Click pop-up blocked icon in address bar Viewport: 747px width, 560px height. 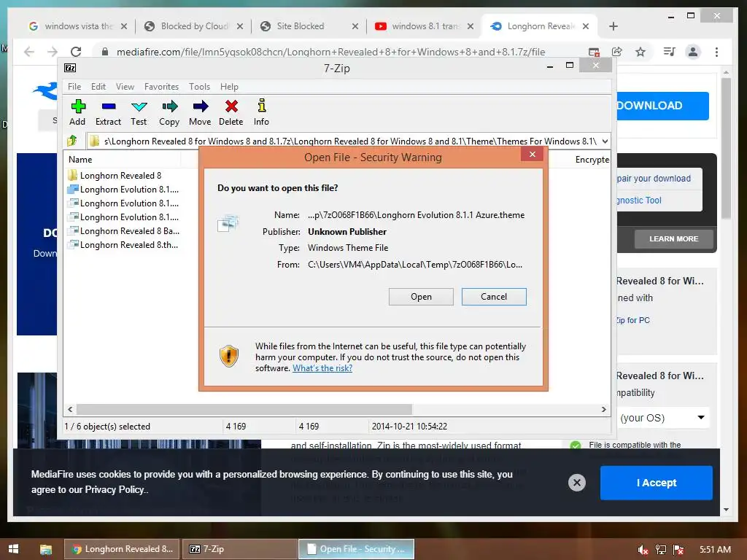594,52
